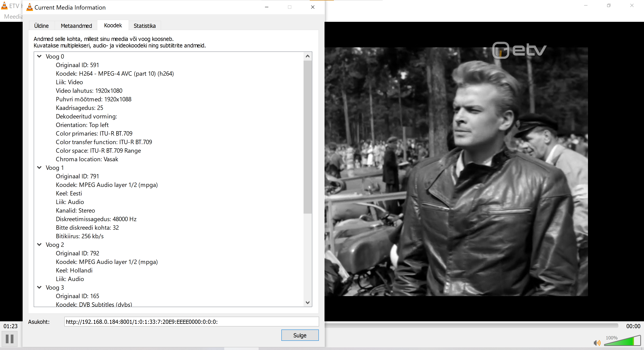The height and width of the screenshot is (350, 644).
Task: Close the main VLC window
Action: [632, 5]
